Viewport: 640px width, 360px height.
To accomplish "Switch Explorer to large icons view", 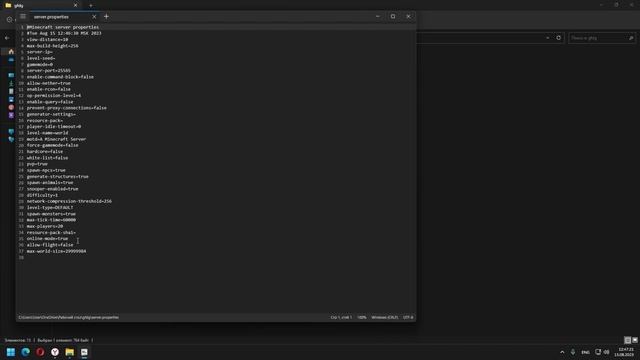I will click(x=635, y=340).
